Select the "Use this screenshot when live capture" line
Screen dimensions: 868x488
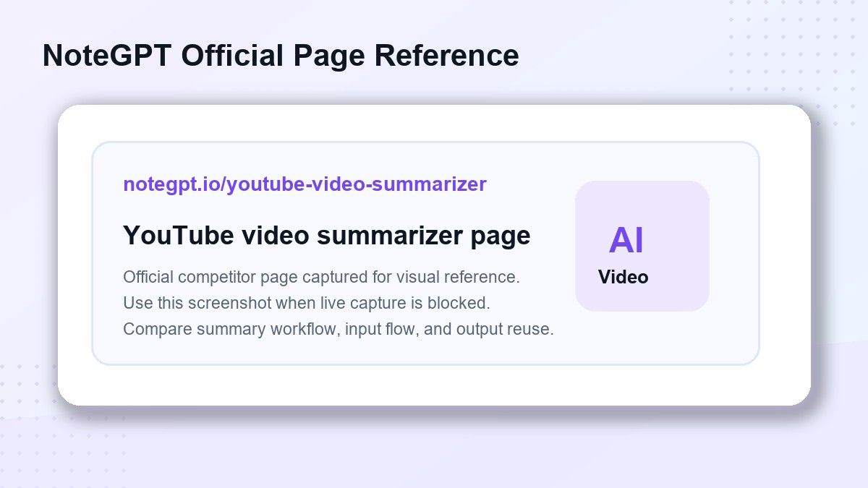tap(307, 303)
